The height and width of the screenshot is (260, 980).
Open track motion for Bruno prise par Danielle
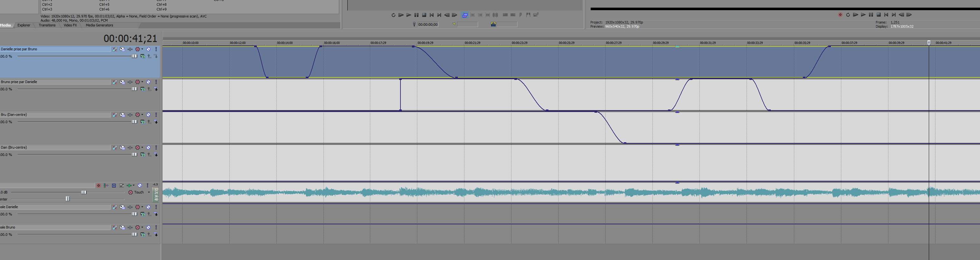tap(122, 82)
